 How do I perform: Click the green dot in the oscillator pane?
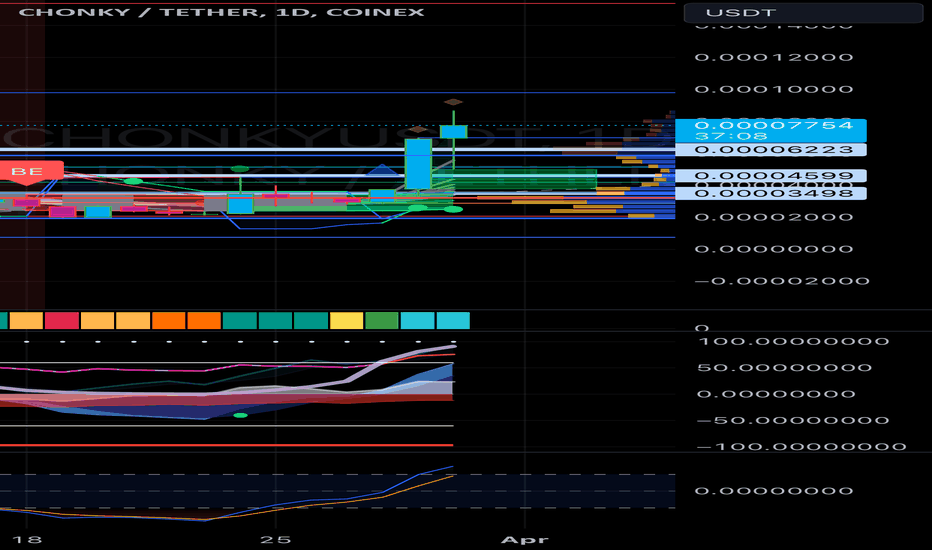tap(240, 415)
